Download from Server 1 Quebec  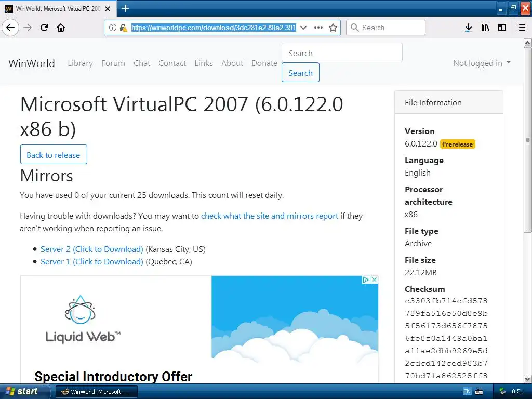pyautogui.click(x=91, y=262)
